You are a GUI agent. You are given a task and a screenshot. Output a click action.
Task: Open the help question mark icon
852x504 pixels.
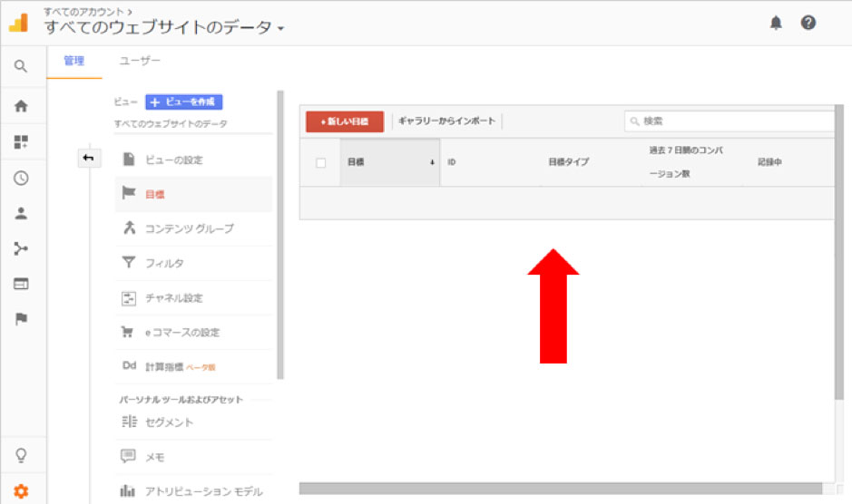(808, 24)
